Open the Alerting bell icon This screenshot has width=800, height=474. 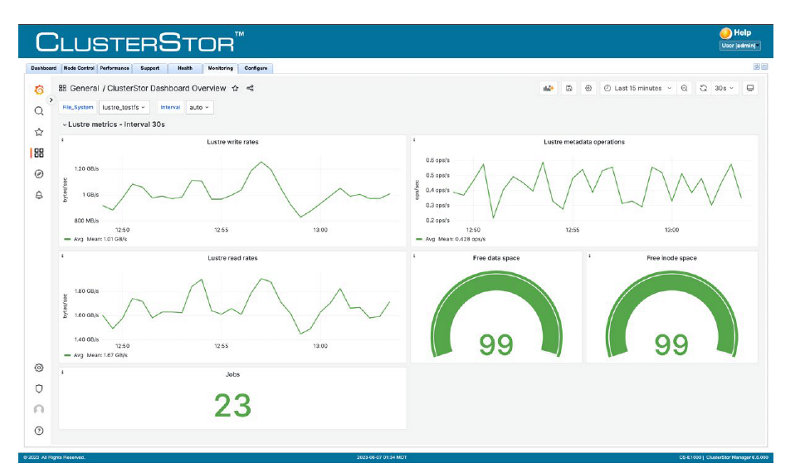click(39, 196)
